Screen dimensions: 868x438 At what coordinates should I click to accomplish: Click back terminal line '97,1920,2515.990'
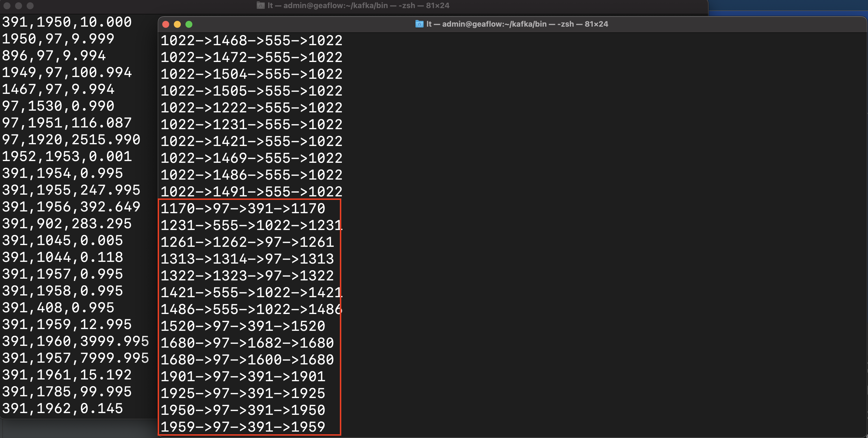tap(71, 140)
